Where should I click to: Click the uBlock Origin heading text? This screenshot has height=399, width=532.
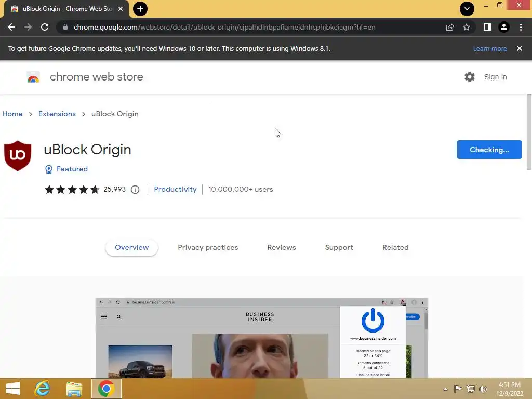pyautogui.click(x=87, y=150)
